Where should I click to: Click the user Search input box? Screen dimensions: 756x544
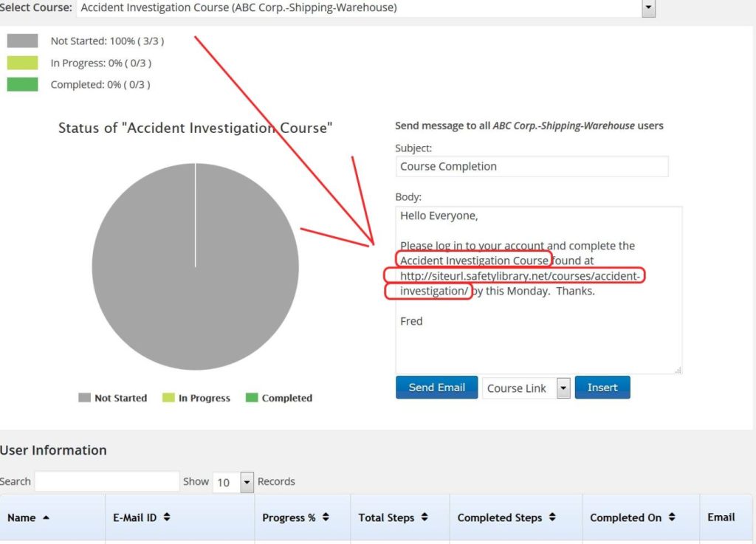[x=107, y=481]
